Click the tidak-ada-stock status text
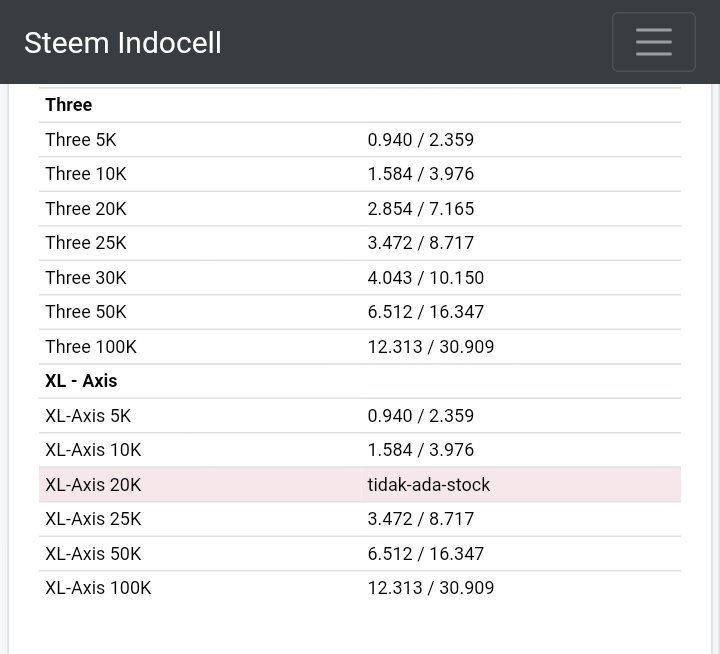 pyautogui.click(x=429, y=485)
